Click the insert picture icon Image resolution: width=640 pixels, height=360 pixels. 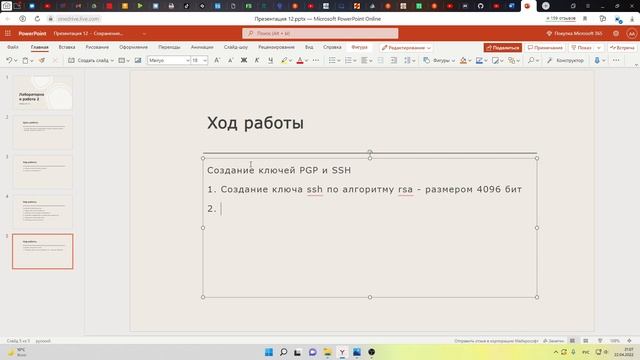click(138, 60)
